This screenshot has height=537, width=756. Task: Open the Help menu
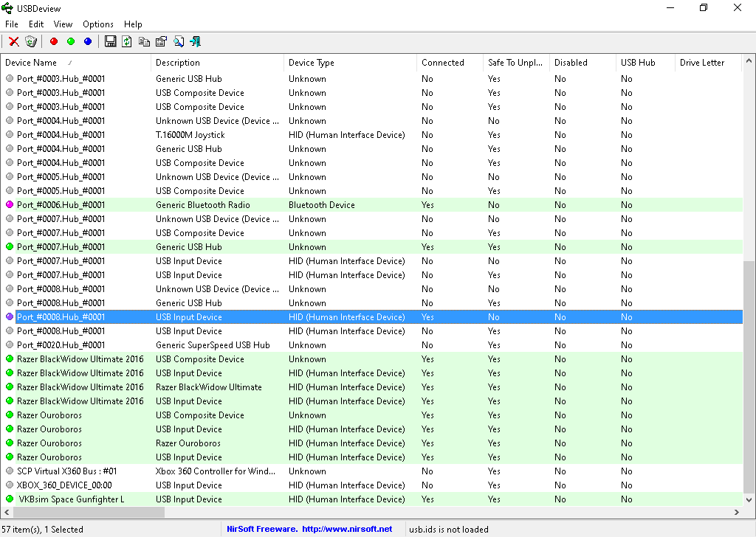coord(133,24)
